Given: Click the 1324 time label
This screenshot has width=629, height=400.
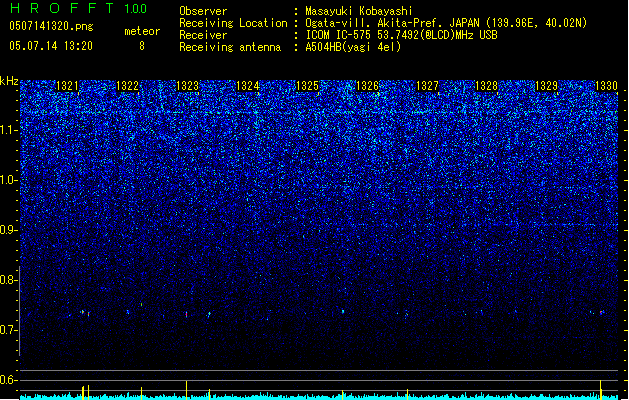Looking at the screenshot, I should [248, 86].
